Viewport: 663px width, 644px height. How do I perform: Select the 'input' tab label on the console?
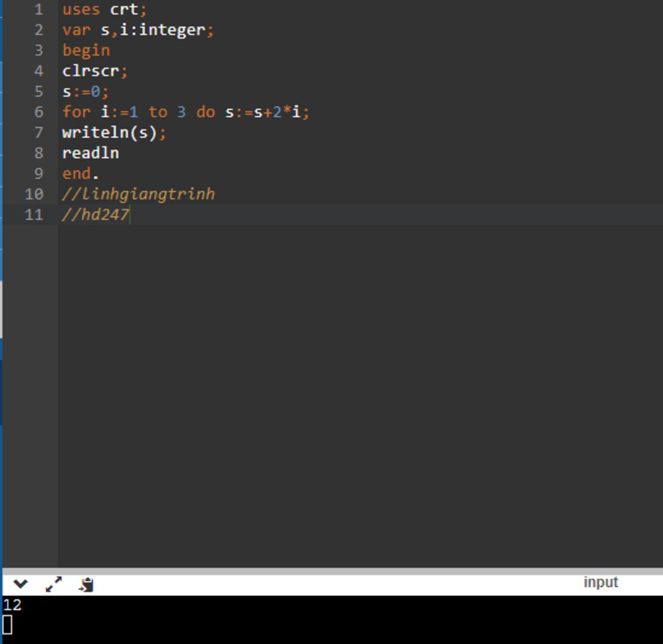click(600, 582)
